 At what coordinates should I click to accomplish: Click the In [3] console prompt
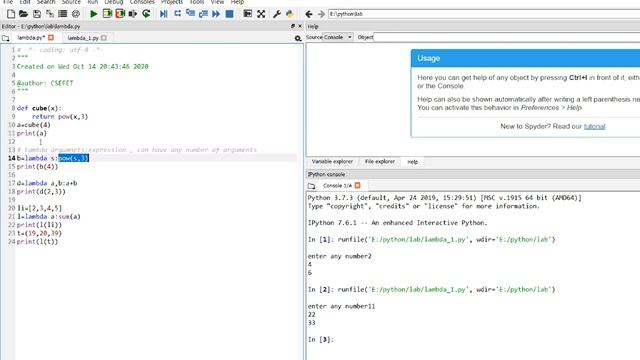pos(320,340)
